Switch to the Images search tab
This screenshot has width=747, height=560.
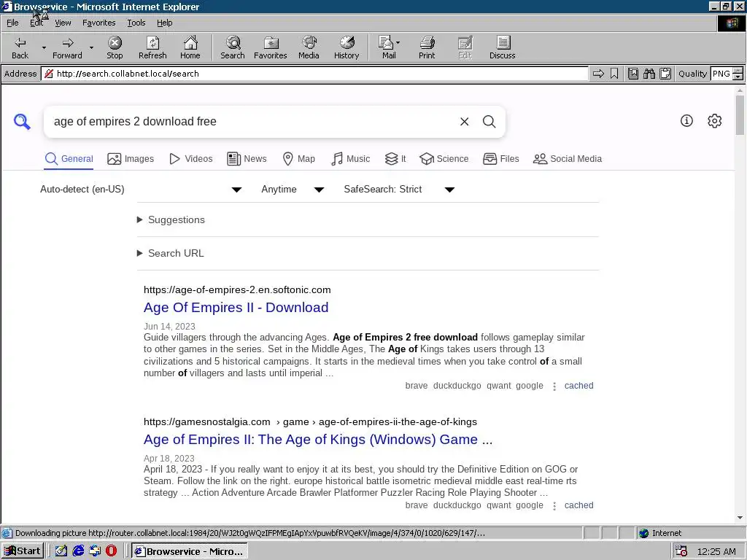pos(131,158)
